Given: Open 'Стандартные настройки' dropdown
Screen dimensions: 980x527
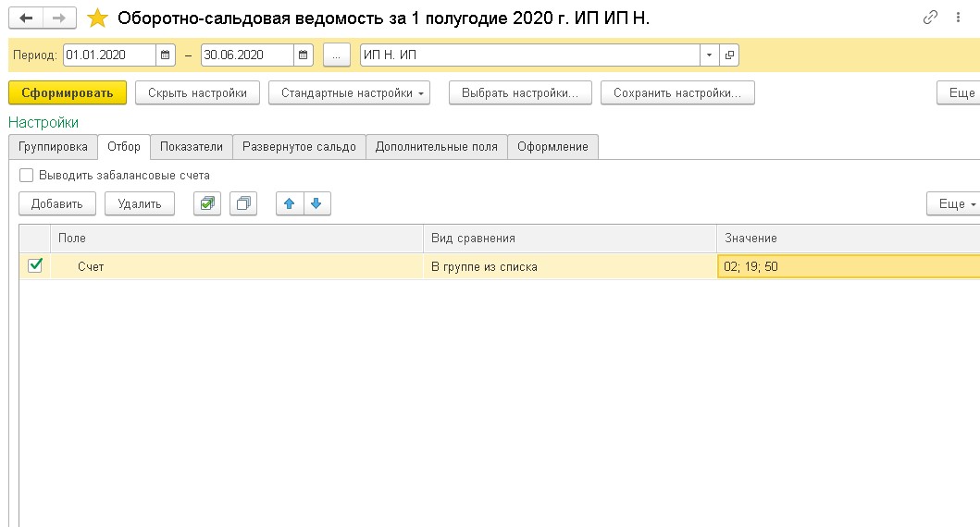Looking at the screenshot, I should click(x=349, y=92).
